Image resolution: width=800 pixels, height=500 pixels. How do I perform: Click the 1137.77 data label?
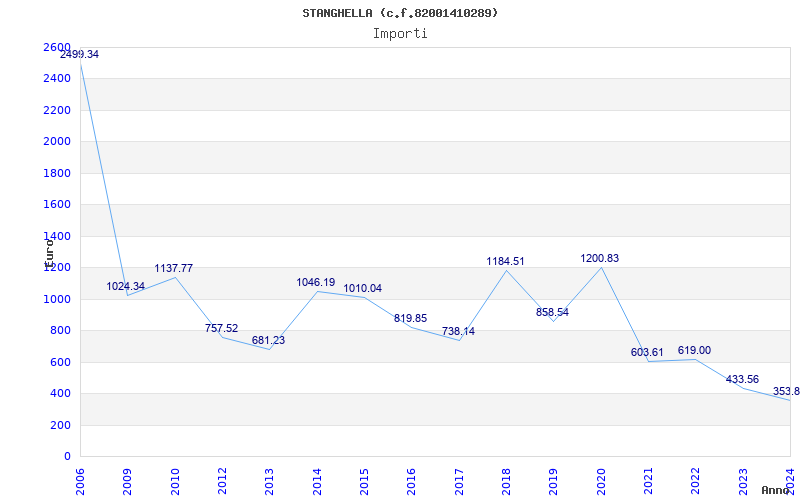(173, 268)
